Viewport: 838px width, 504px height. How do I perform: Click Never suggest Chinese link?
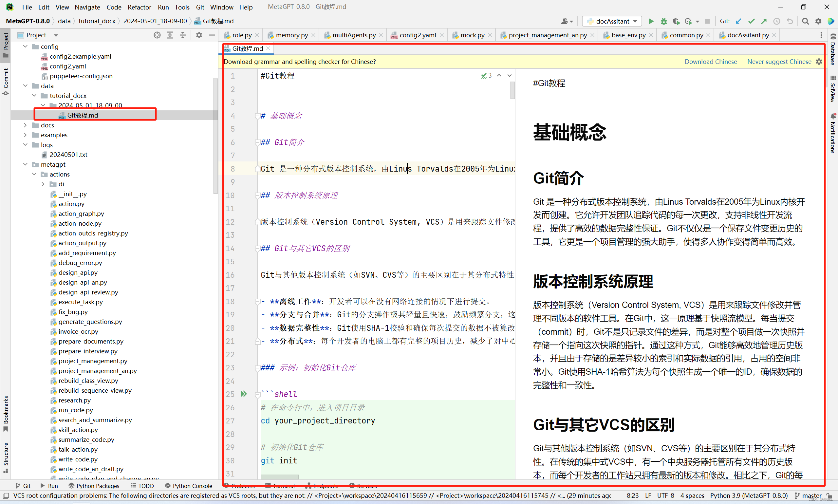click(779, 62)
